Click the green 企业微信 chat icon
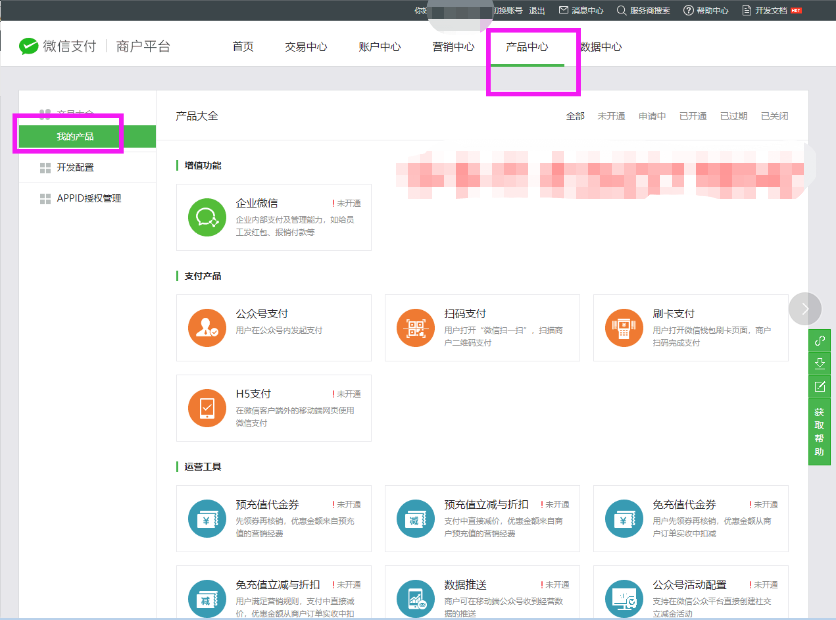Screen dimensions: 836x620 point(207,218)
